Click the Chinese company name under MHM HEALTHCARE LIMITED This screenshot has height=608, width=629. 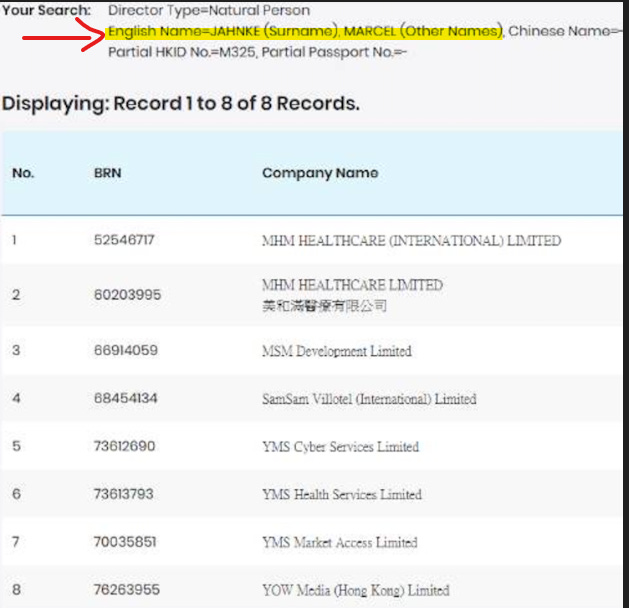(x=325, y=306)
